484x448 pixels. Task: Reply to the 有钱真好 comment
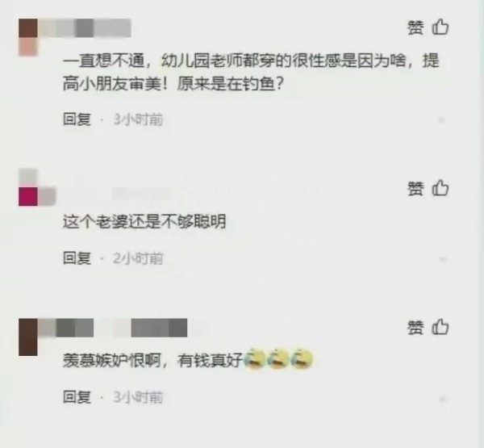77,396
